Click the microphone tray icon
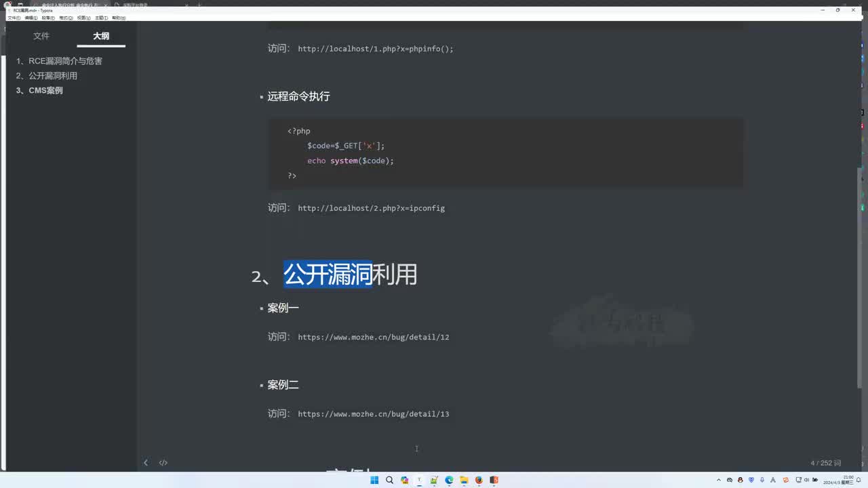This screenshot has width=868, height=488. click(762, 480)
